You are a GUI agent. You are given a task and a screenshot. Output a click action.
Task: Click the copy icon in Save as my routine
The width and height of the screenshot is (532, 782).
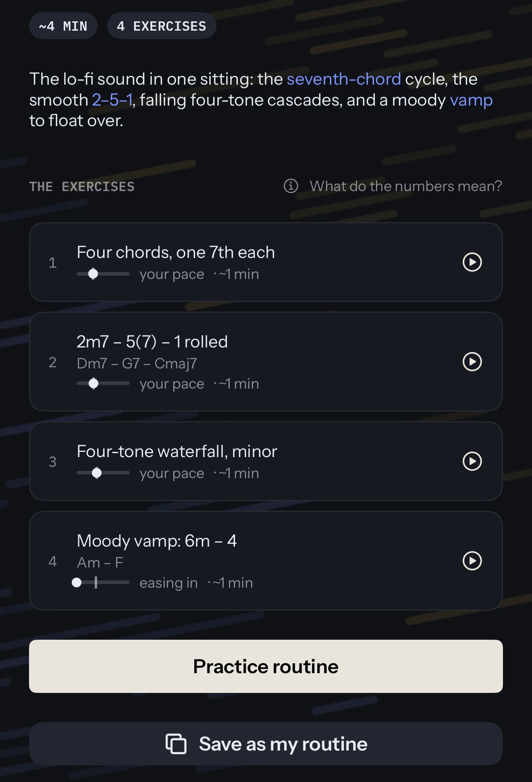pos(176,744)
